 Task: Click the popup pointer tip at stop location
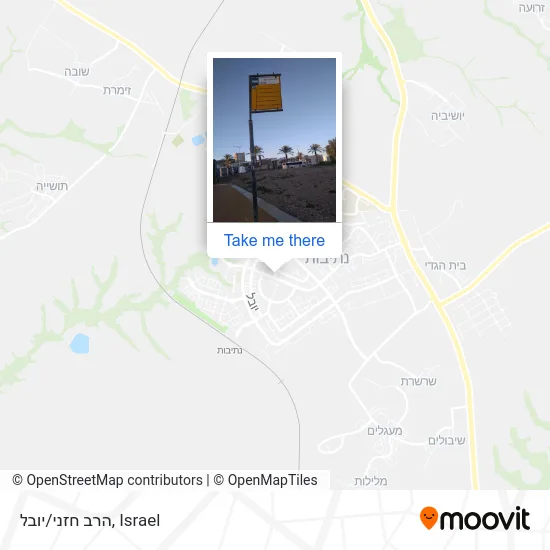pos(274,271)
